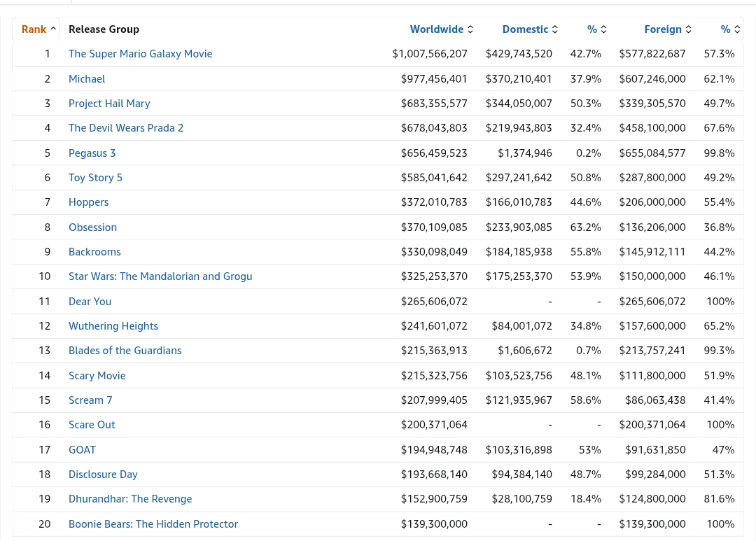
Task: Open Star Wars: The Mandalorian and Grogu
Action: [x=160, y=276]
